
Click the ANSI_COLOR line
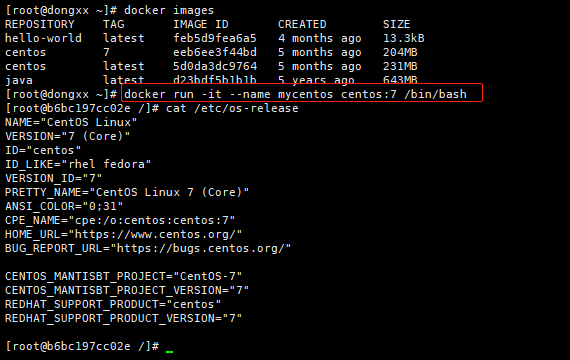click(64, 206)
